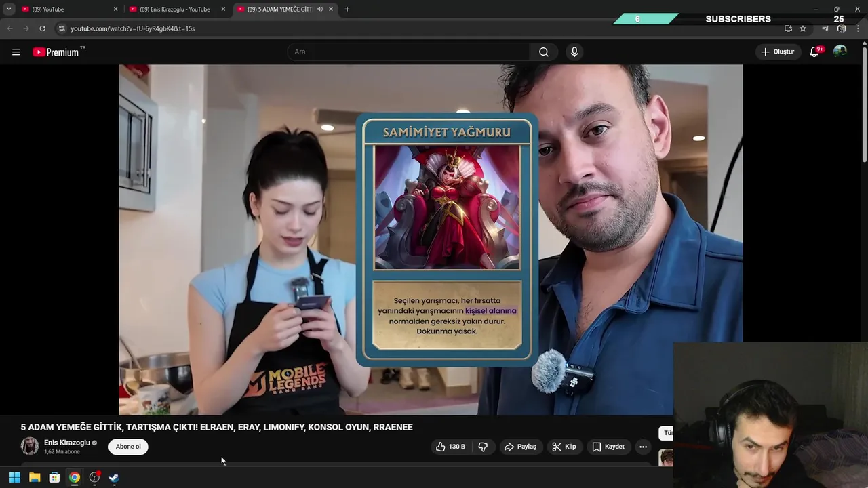The image size is (868, 488).
Task: Select the Tüm filter chip
Action: [667, 433]
